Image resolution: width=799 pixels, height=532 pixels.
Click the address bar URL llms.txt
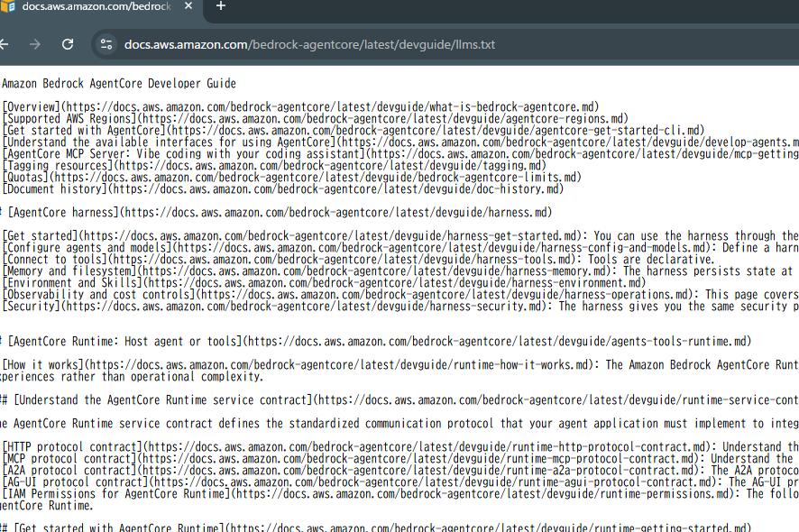point(309,44)
